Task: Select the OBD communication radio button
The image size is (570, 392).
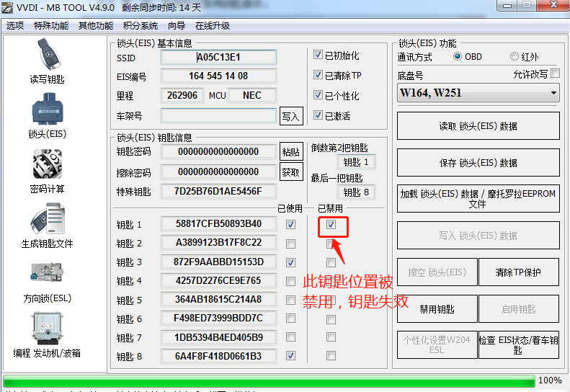Action: tap(458, 57)
